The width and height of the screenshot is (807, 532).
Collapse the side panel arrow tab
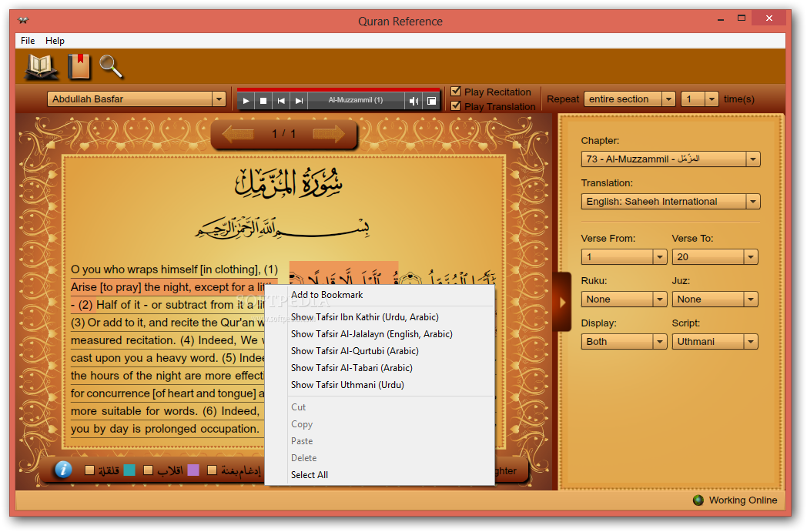pos(562,302)
